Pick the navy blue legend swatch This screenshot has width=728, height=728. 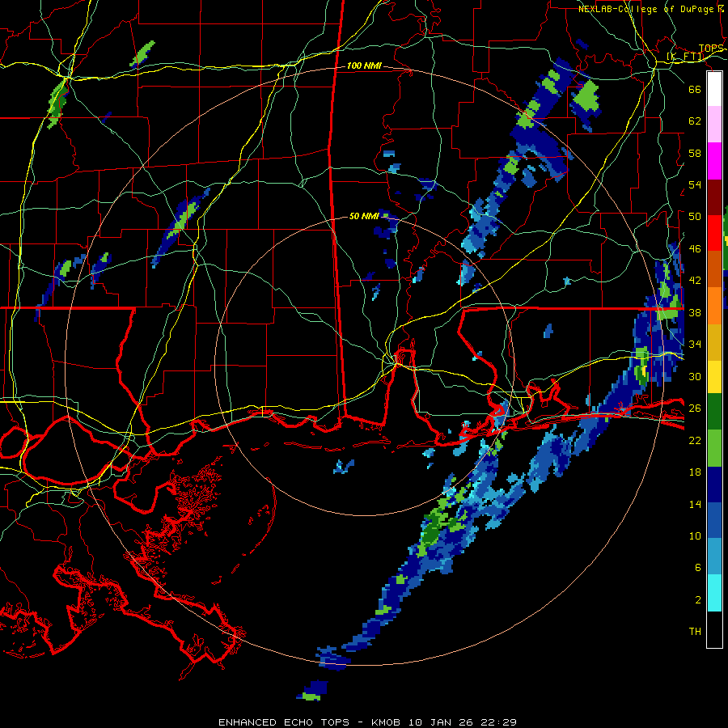(x=714, y=485)
